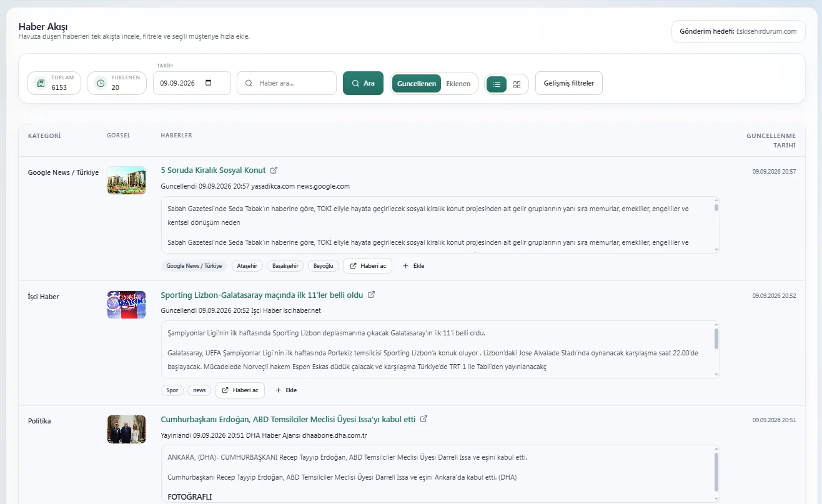Click the scrollbar in the Erdoğan summary box

[716, 473]
